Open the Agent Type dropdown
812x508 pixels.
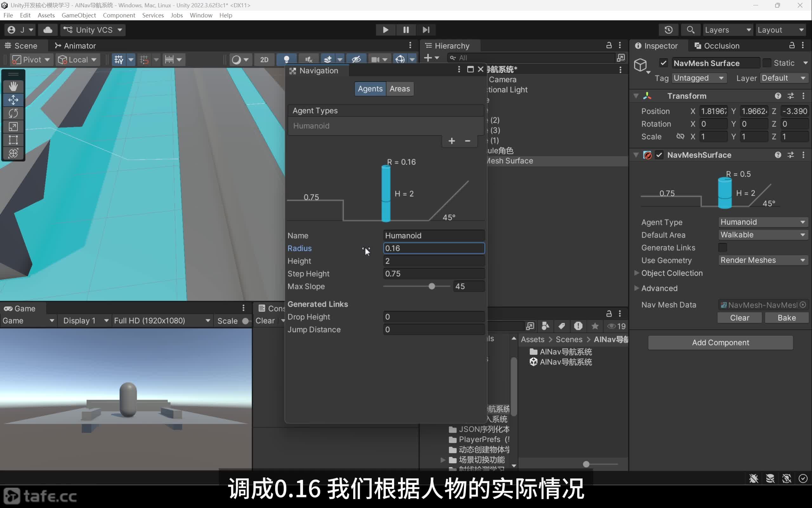point(763,222)
